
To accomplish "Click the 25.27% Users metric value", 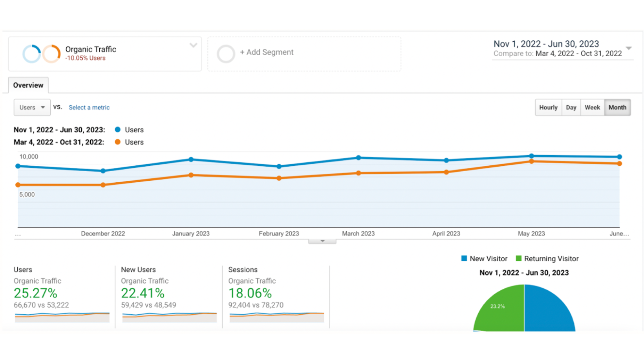I will (35, 293).
